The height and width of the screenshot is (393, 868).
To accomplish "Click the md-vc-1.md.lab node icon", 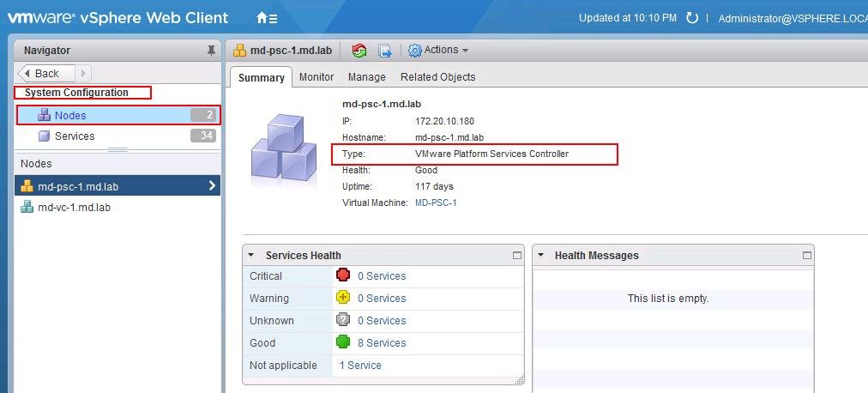I will [27, 208].
